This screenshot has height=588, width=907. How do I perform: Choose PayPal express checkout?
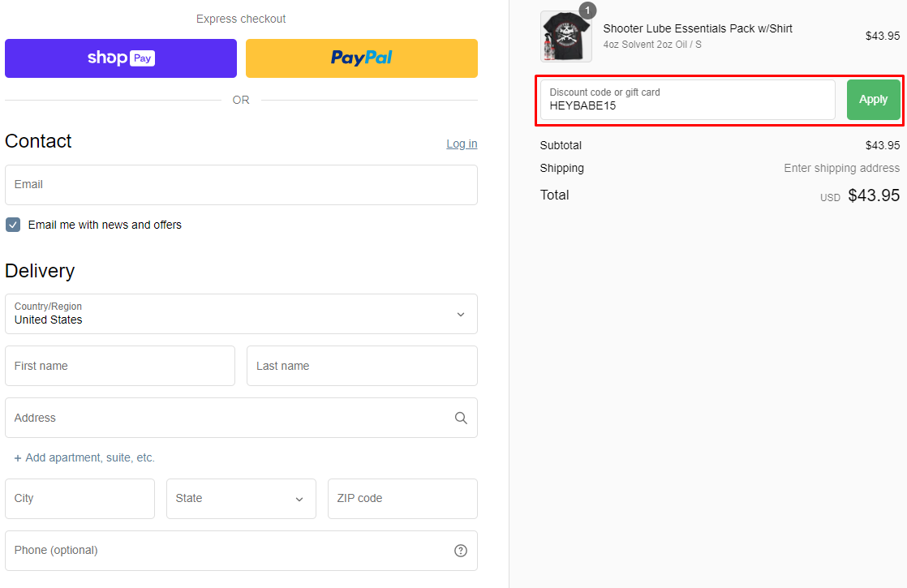[x=362, y=58]
